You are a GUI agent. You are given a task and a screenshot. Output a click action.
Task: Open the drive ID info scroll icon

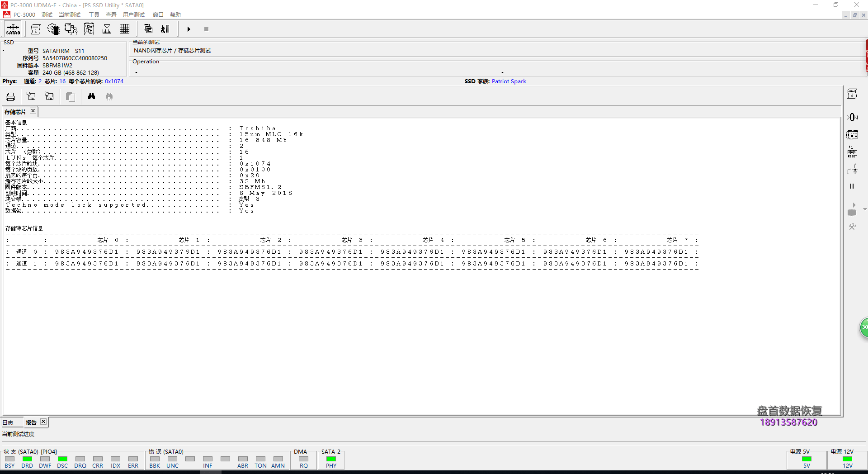click(x=36, y=29)
